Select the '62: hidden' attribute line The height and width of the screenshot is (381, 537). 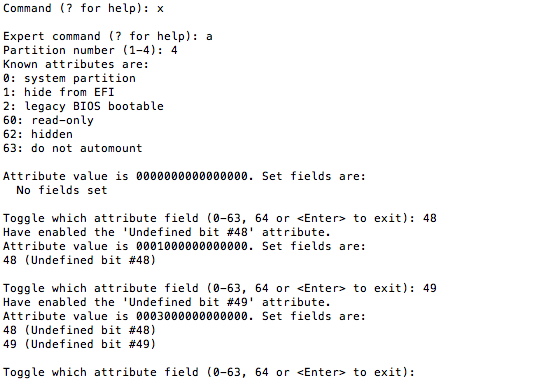click(38, 135)
